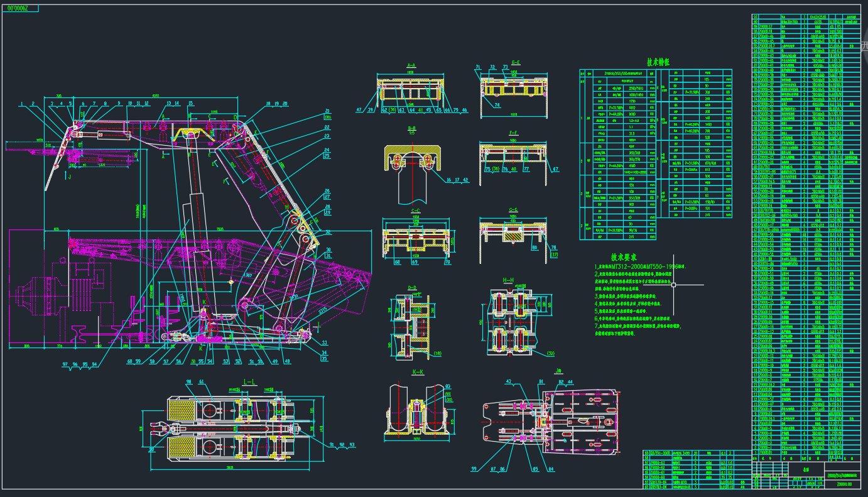
Task: Click part callout 84 below J view
Action: click(x=551, y=468)
